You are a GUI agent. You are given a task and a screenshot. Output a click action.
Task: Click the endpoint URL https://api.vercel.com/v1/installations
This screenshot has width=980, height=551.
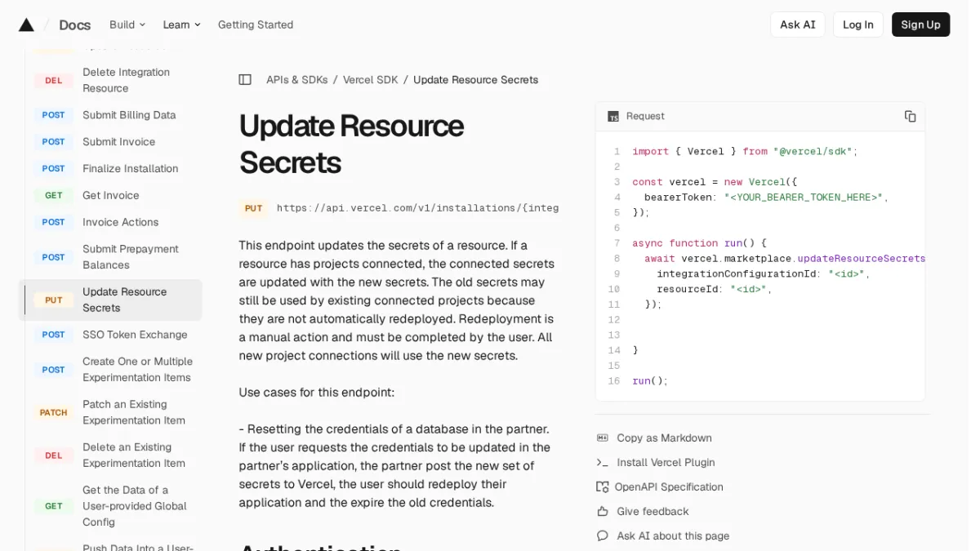(417, 208)
